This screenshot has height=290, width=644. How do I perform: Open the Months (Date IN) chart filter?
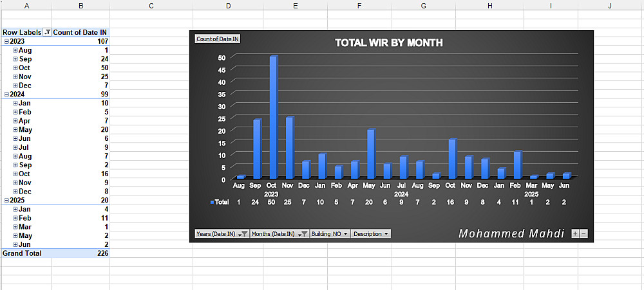point(279,234)
